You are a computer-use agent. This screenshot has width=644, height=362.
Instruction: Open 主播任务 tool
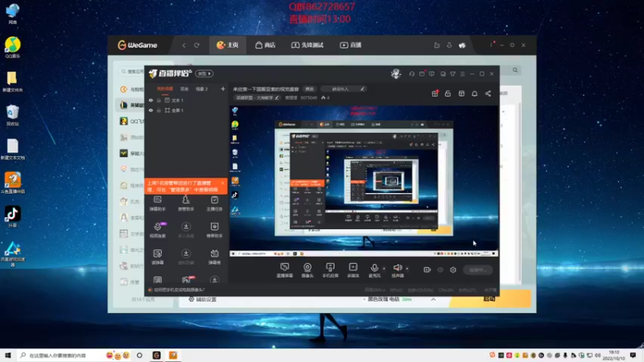[x=214, y=204]
